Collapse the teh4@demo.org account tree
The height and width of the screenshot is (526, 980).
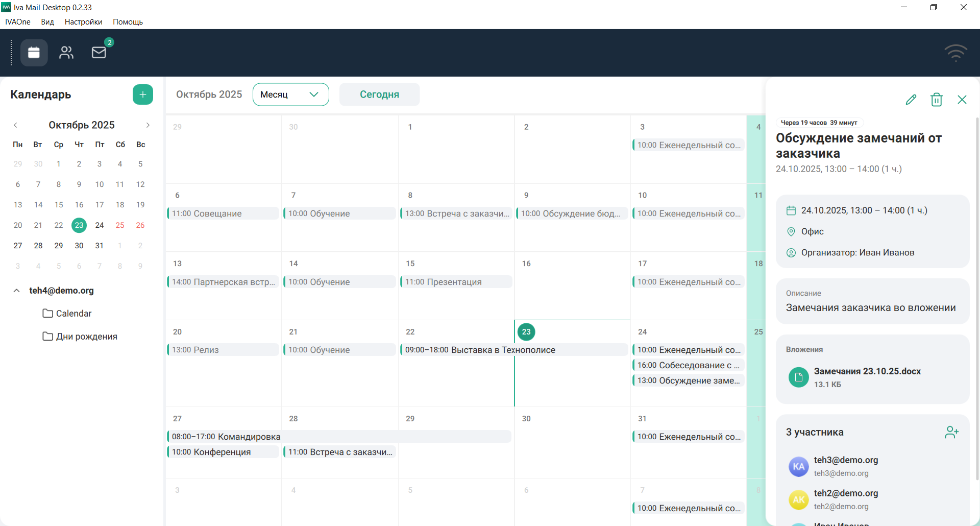pyautogui.click(x=17, y=291)
